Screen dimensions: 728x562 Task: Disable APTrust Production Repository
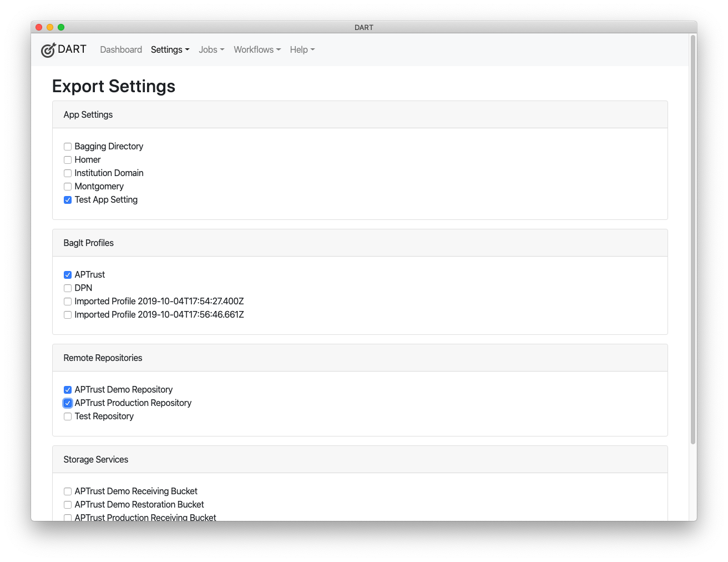(x=67, y=403)
